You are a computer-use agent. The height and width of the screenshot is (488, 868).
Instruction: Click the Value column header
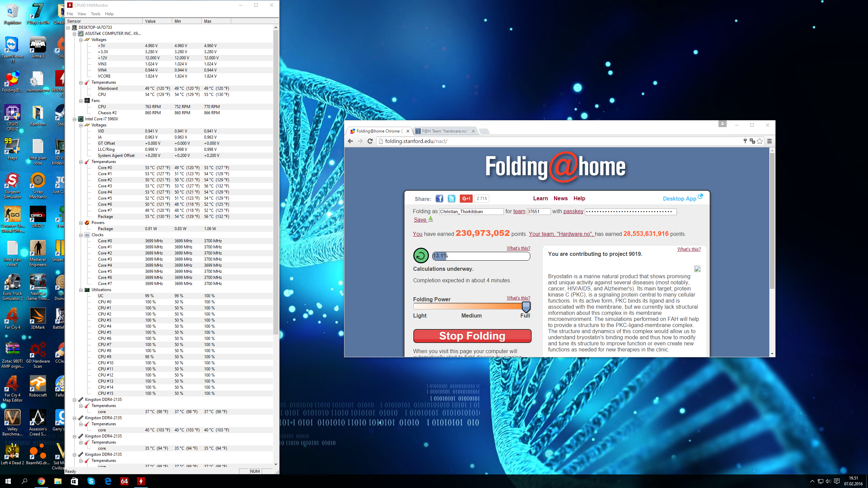coord(157,21)
